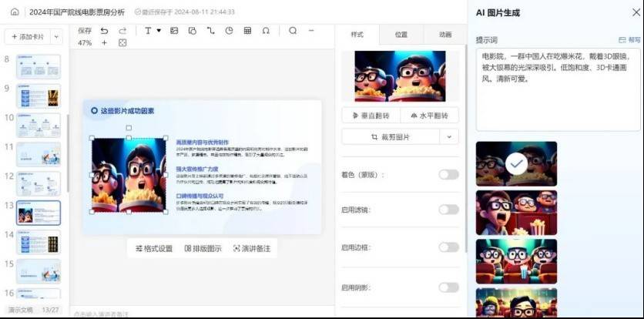
Task: Zoom in with plus icon
Action: point(104,42)
